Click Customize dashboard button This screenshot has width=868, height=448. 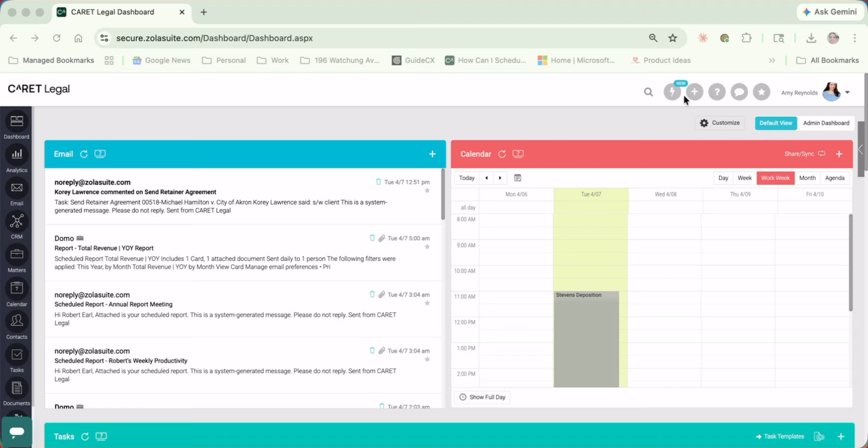point(720,123)
